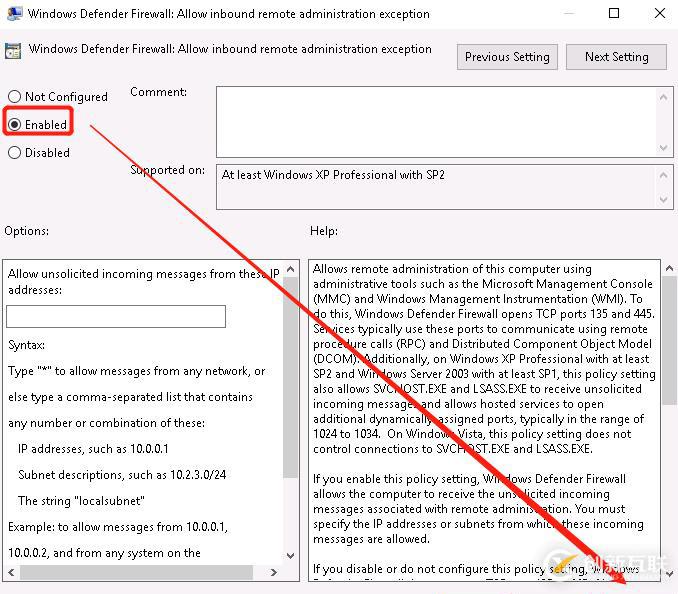Click the Options panel vertical scrollbar thumb
678x594 pixels.
pos(290,380)
